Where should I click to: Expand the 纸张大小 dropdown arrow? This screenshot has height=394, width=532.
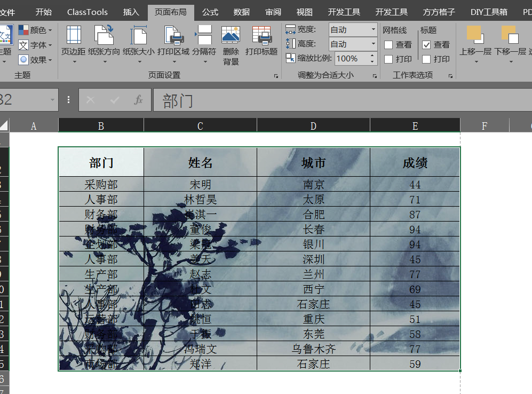[139, 62]
